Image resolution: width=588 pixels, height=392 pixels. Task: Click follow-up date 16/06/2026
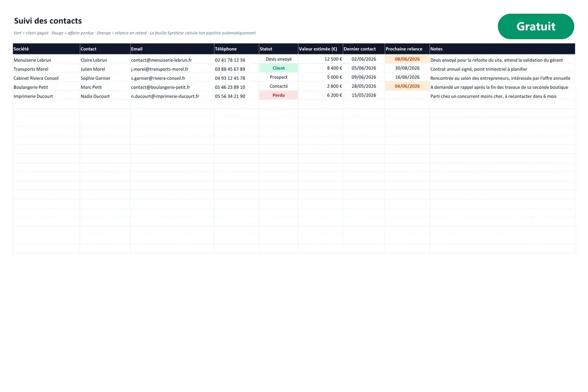[407, 77]
